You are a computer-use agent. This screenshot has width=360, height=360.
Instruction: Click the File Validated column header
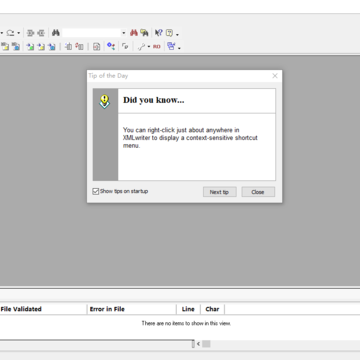point(43,309)
